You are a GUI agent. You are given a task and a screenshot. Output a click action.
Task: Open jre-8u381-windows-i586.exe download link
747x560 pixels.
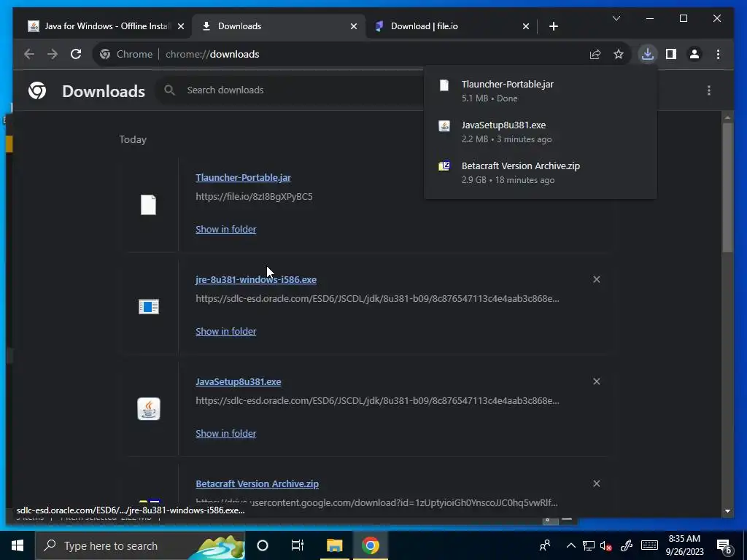(x=256, y=279)
